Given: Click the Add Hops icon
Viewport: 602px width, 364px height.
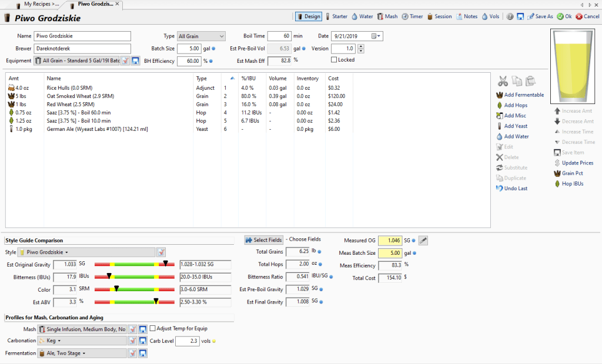Looking at the screenshot, I should [500, 106].
